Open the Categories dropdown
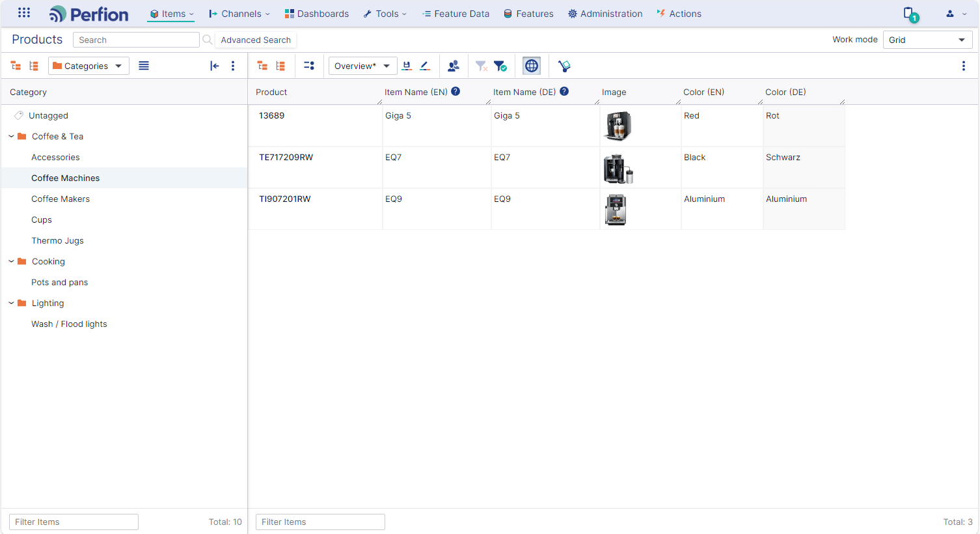The height and width of the screenshot is (534, 980). click(88, 66)
